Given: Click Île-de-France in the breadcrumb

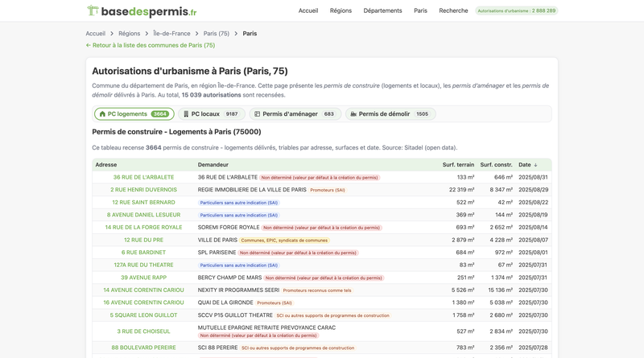Looking at the screenshot, I should pyautogui.click(x=171, y=34).
